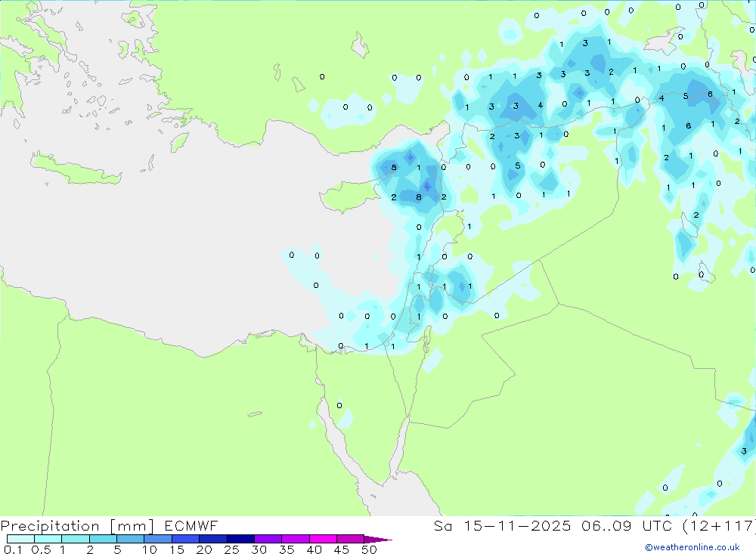Click the legend scale value '50'
The width and height of the screenshot is (756, 554).
click(369, 549)
